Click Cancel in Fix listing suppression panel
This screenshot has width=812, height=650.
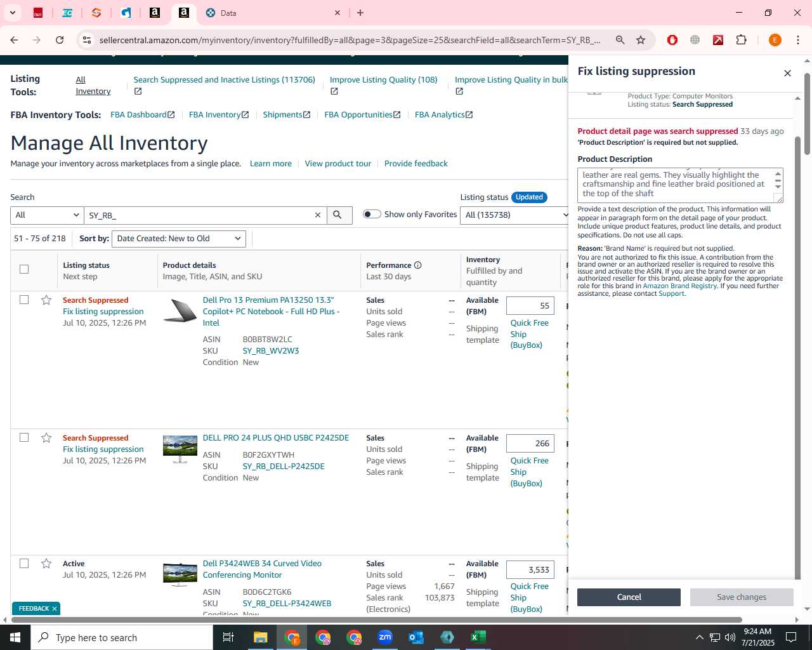629,597
